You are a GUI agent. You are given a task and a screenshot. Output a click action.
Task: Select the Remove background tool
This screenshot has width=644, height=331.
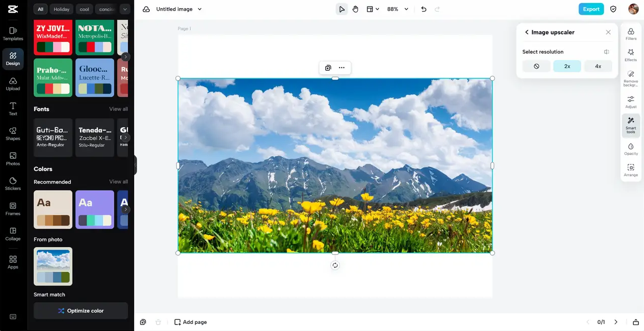point(631,78)
